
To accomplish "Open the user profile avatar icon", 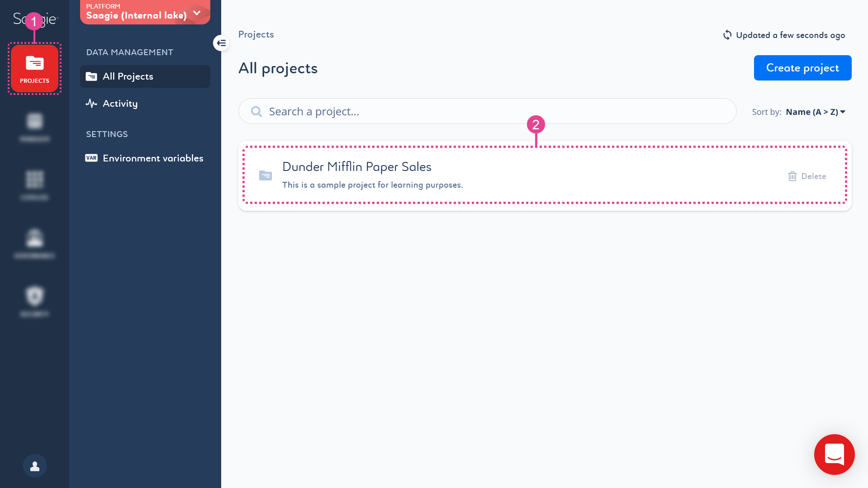I will 35,466.
